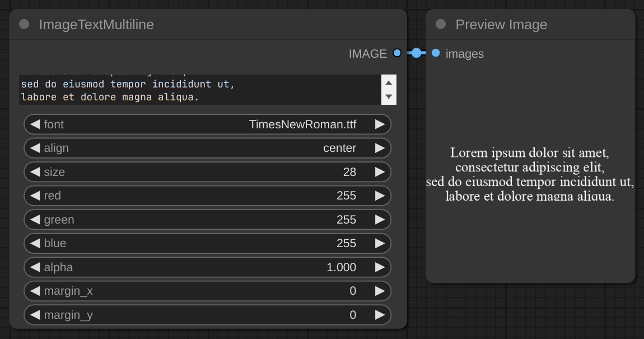Collapse the Preview Image node using its dot
The height and width of the screenshot is (339, 644).
coord(441,24)
